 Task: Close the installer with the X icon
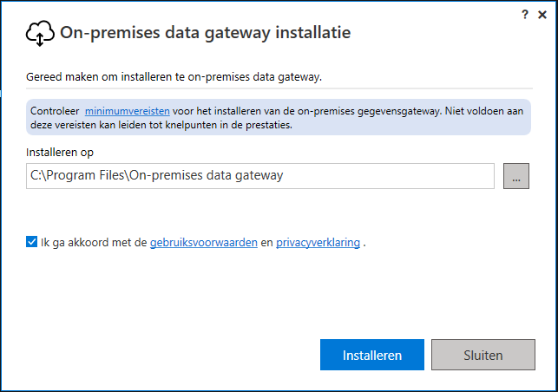click(542, 15)
